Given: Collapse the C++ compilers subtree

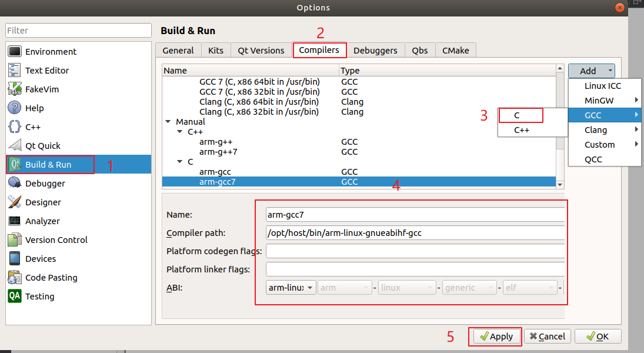Looking at the screenshot, I should (x=179, y=132).
